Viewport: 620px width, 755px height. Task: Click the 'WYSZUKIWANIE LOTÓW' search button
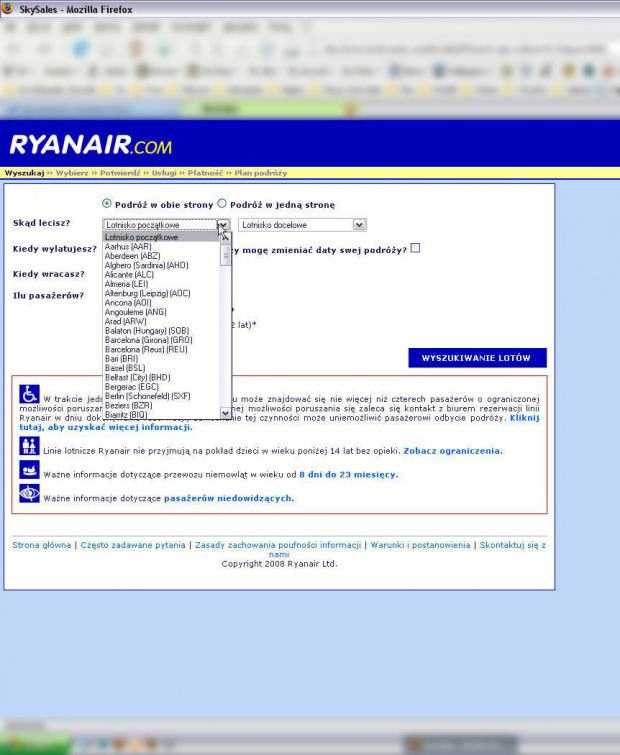pyautogui.click(x=477, y=358)
